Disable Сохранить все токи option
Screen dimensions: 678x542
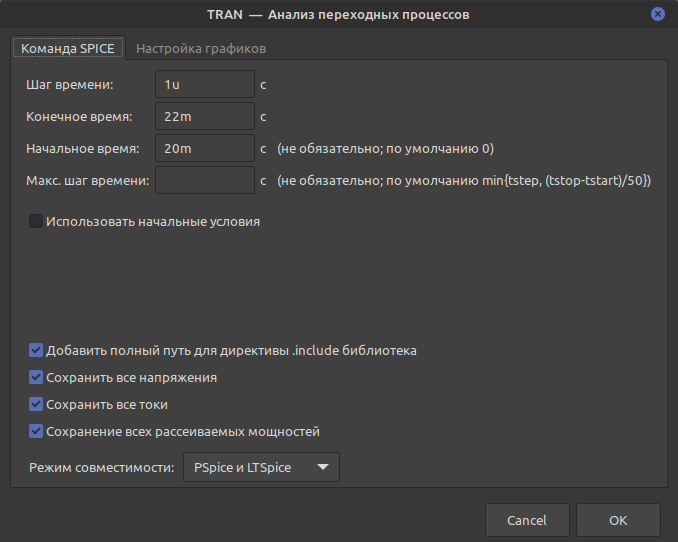[x=36, y=405]
